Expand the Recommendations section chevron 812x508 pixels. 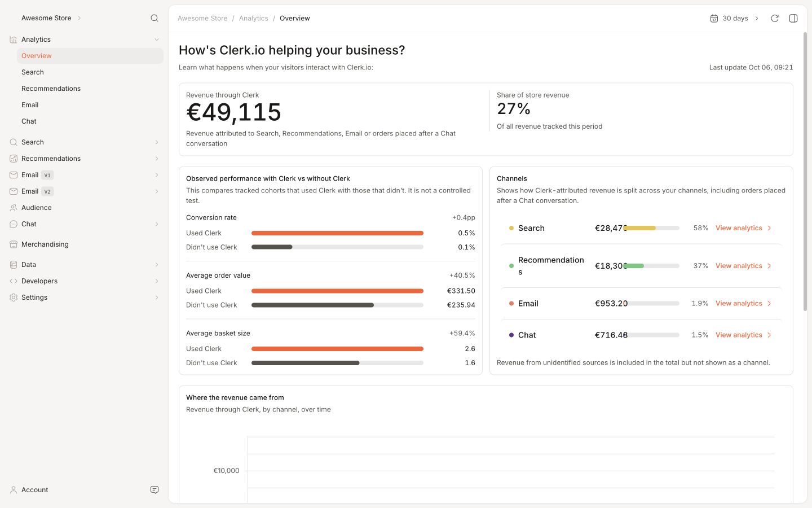click(x=157, y=159)
